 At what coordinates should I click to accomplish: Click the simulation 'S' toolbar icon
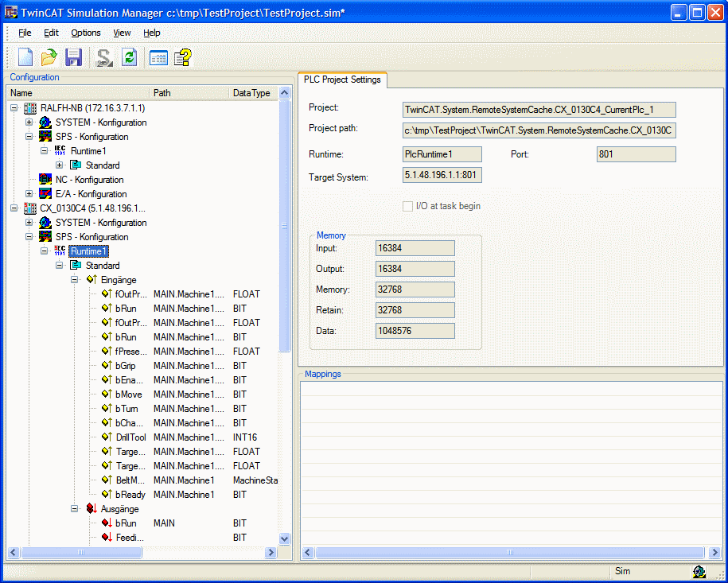(104, 57)
